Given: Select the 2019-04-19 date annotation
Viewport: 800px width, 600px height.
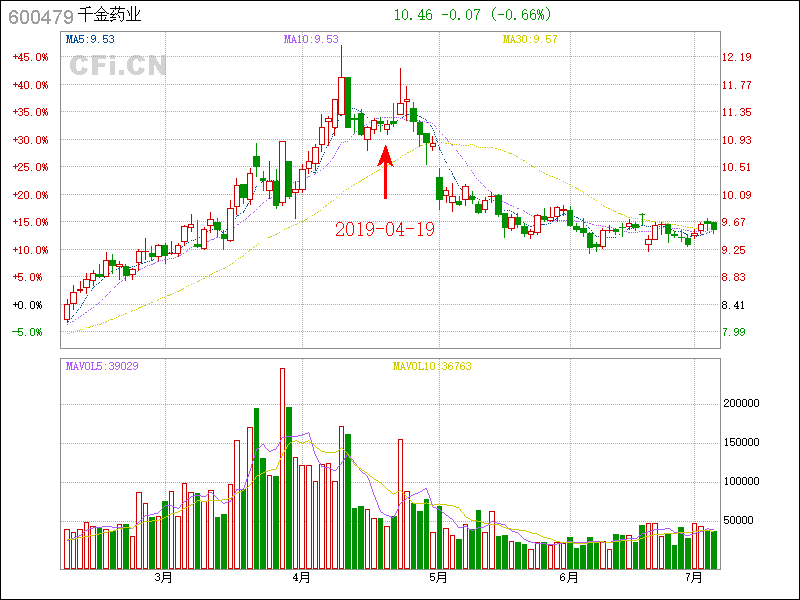Looking at the screenshot, I should (385, 229).
